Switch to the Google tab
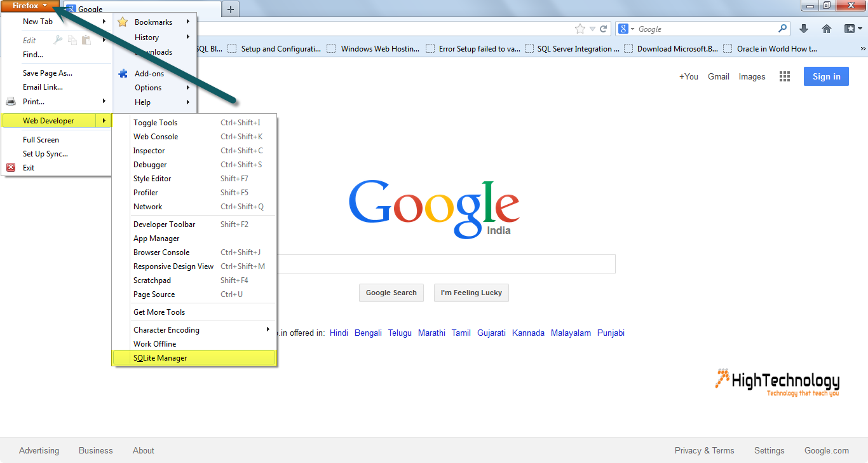 142,9
